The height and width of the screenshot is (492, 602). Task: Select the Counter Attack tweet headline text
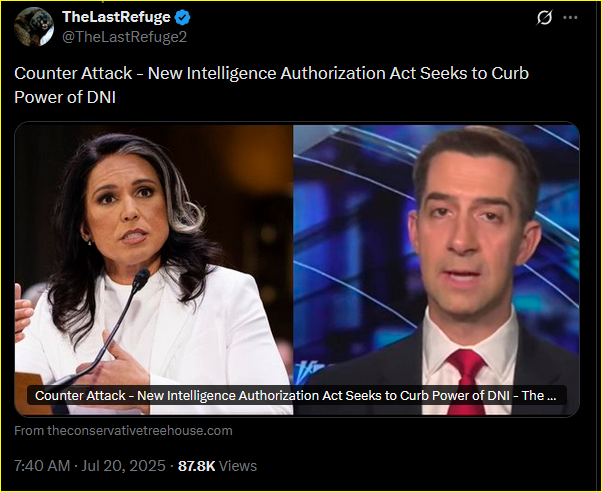[x=271, y=85]
